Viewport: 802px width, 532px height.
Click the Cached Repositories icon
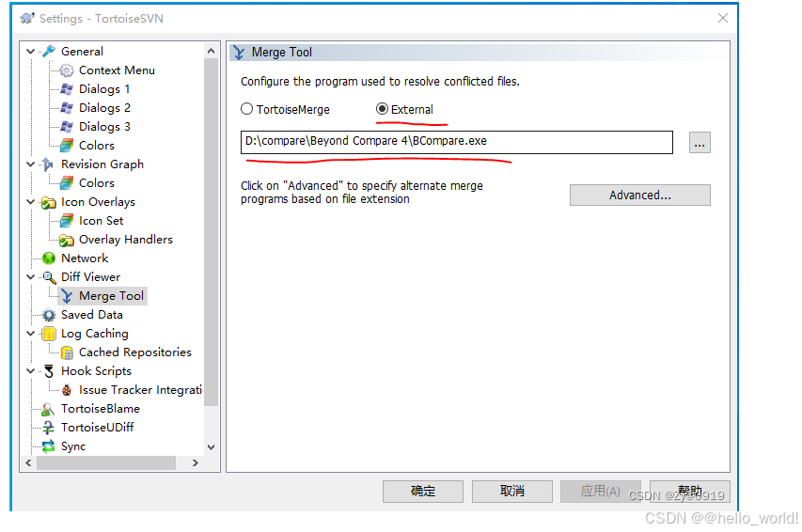(67, 352)
